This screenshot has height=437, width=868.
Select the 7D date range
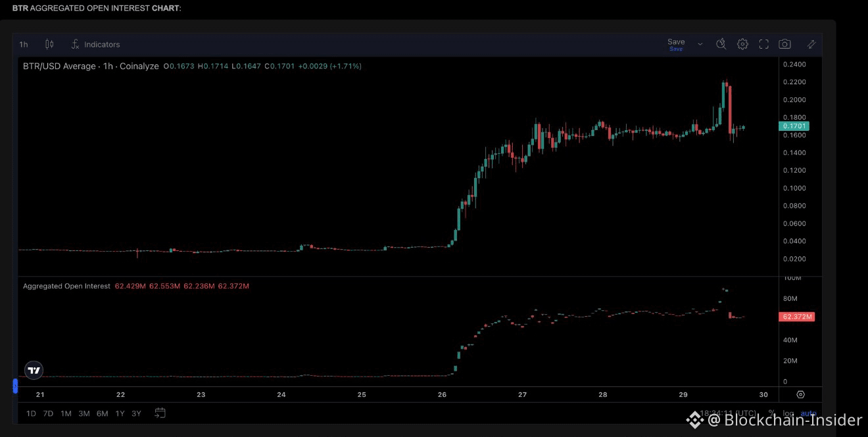[48, 413]
